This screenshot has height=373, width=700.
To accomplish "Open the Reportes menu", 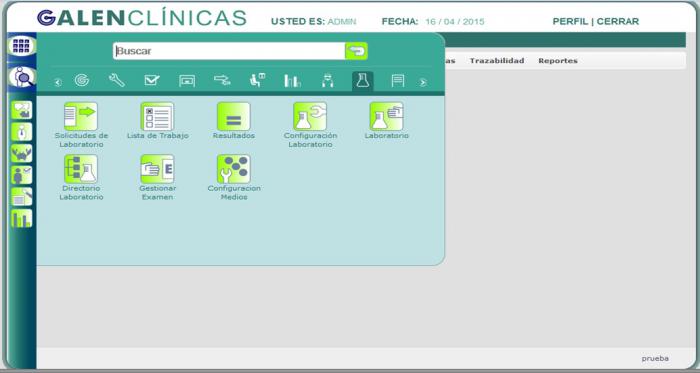I will point(558,61).
